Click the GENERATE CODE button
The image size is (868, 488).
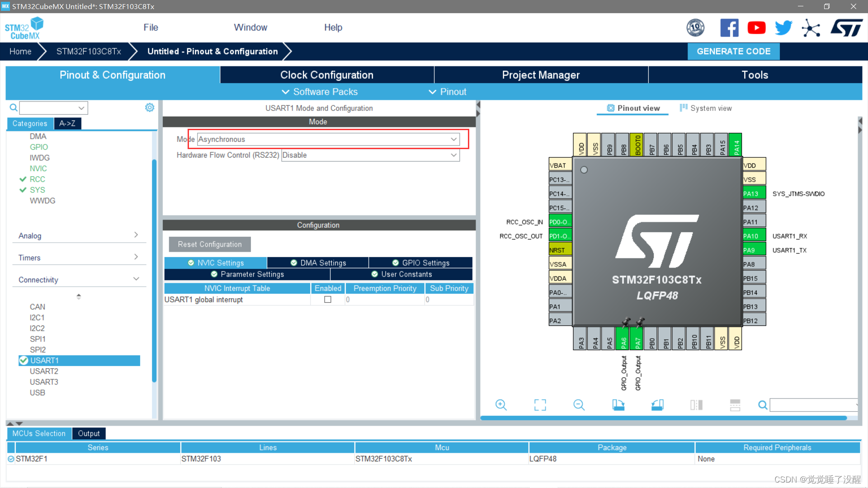click(734, 52)
